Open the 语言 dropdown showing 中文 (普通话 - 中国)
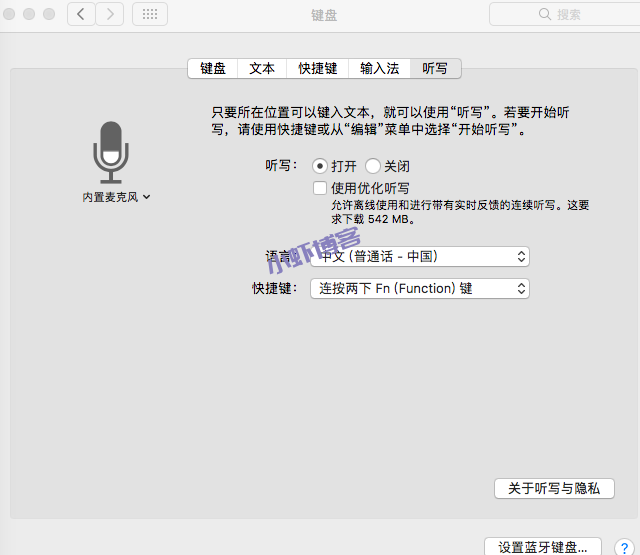 tap(420, 257)
